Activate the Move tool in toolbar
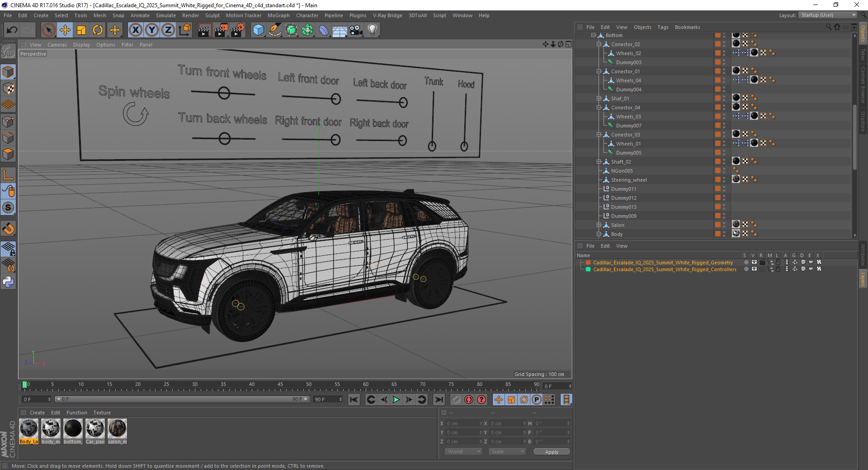 click(x=65, y=30)
